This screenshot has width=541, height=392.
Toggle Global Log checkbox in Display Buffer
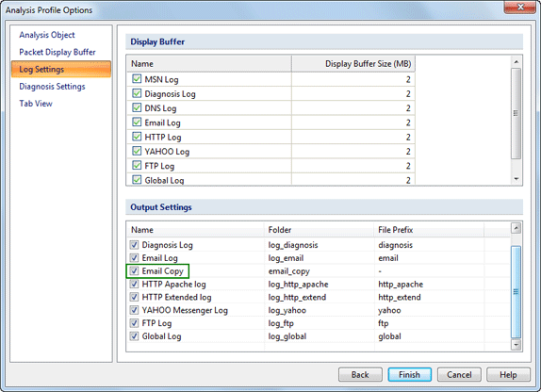coord(137,180)
